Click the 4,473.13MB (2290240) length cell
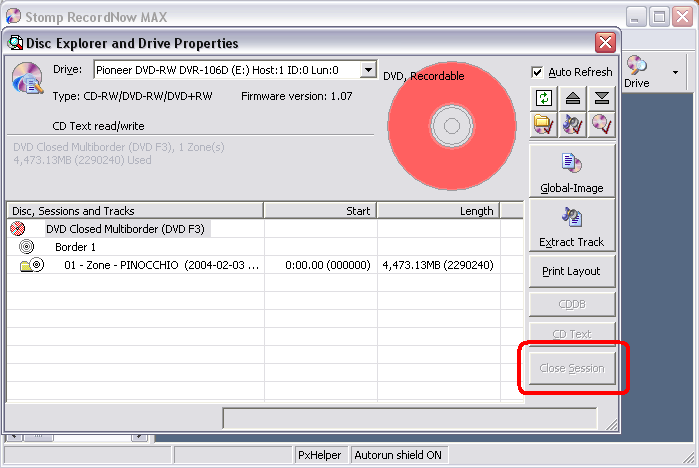This screenshot has height=468, width=699. click(438, 265)
